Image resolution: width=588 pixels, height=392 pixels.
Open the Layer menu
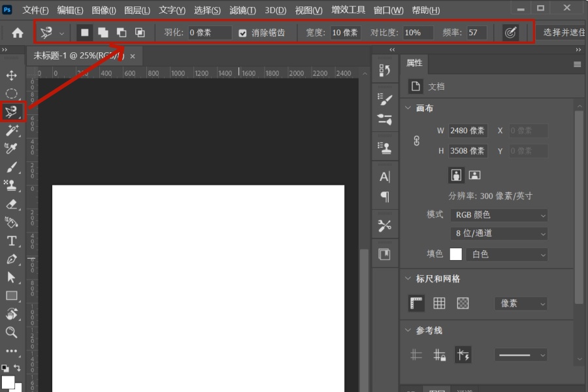tap(137, 10)
